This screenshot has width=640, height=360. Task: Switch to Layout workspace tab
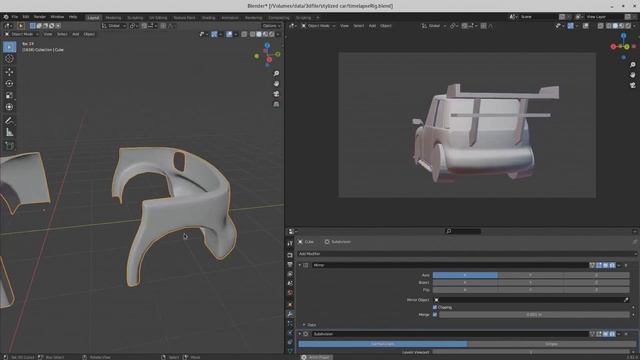pos(93,18)
